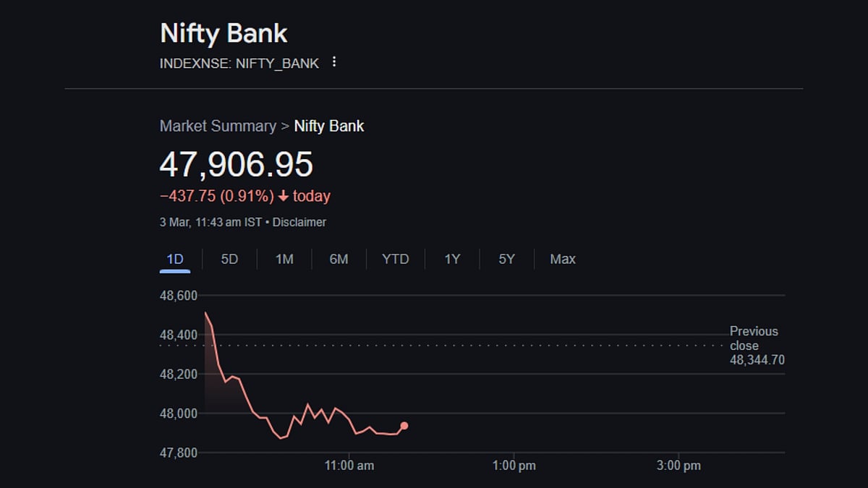868x488 pixels.
Task: Switch chart to YTD view
Action: (x=395, y=259)
